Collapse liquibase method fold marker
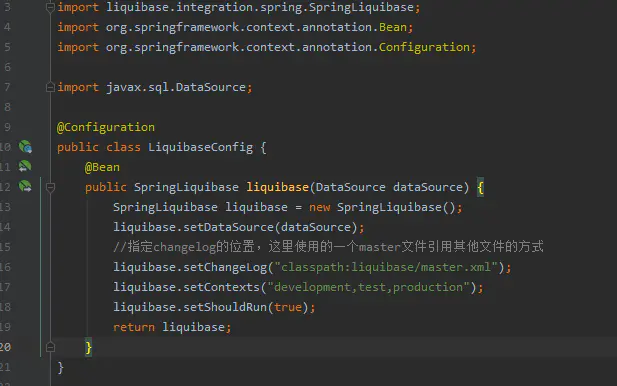 (x=50, y=187)
